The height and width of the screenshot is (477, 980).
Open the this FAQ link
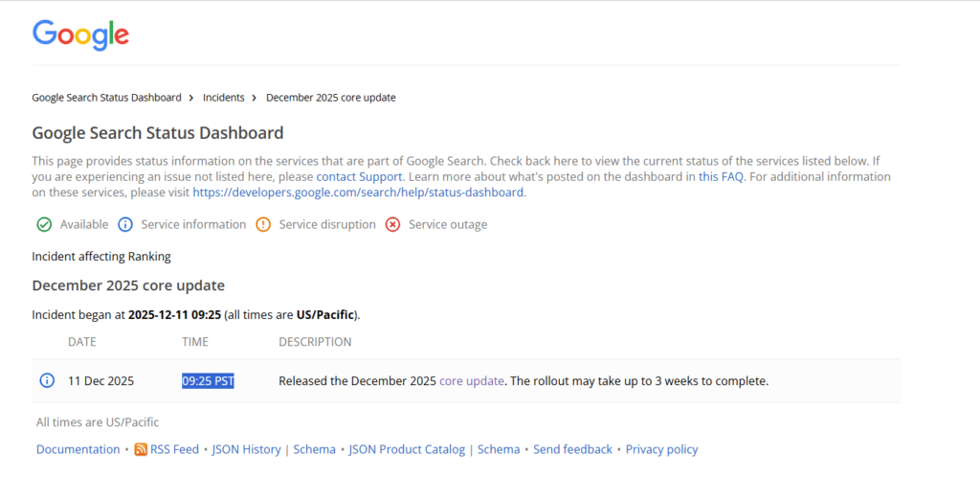pos(721,176)
